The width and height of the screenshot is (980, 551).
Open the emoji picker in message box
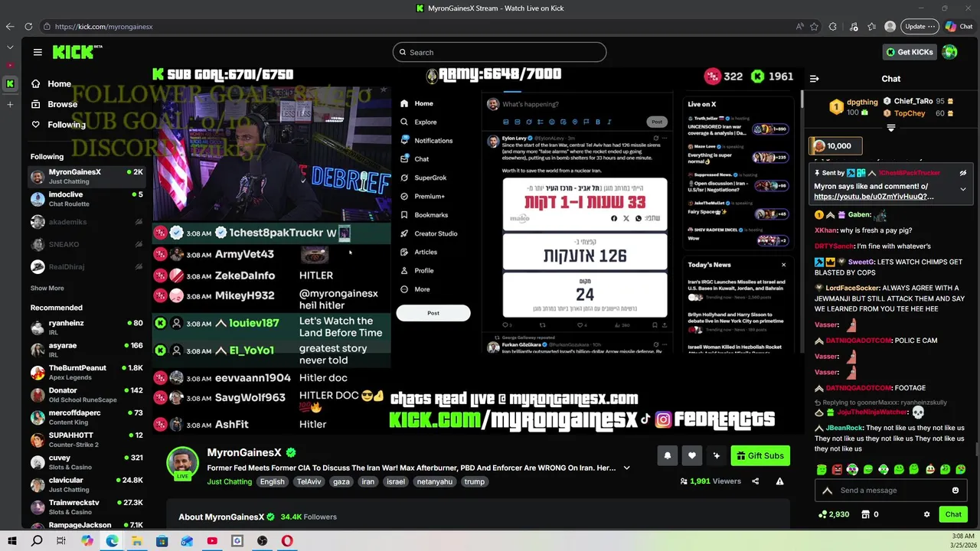[x=955, y=491]
